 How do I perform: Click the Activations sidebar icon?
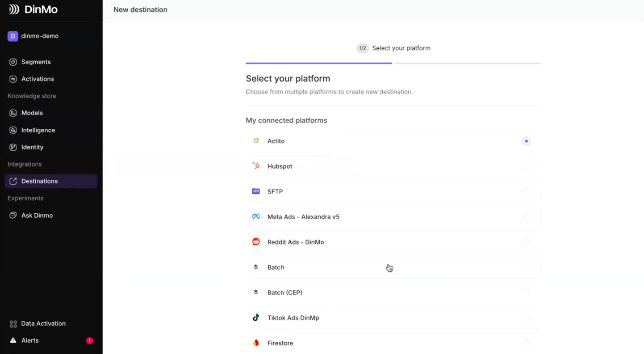(x=13, y=79)
